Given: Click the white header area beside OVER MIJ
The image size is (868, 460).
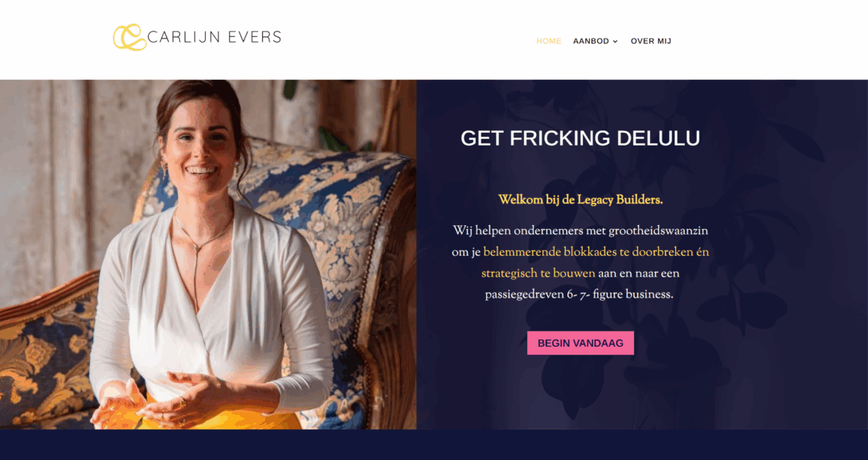Looking at the screenshot, I should [769, 40].
